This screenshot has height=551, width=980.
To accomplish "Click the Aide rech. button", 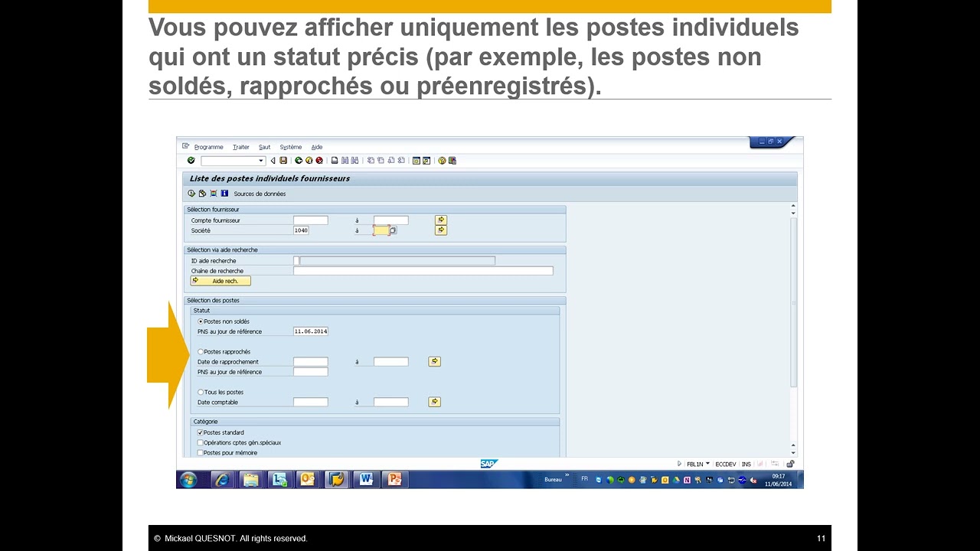I will (220, 281).
